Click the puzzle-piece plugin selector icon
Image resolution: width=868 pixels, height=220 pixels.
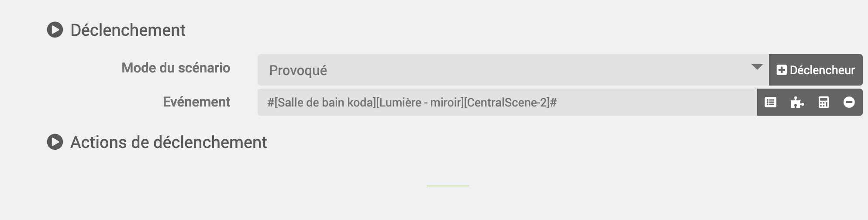tap(797, 103)
